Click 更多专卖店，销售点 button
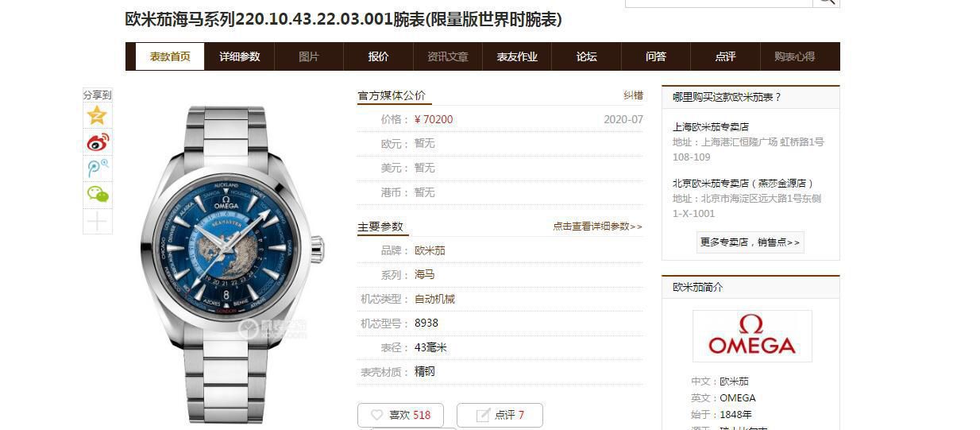 [750, 242]
